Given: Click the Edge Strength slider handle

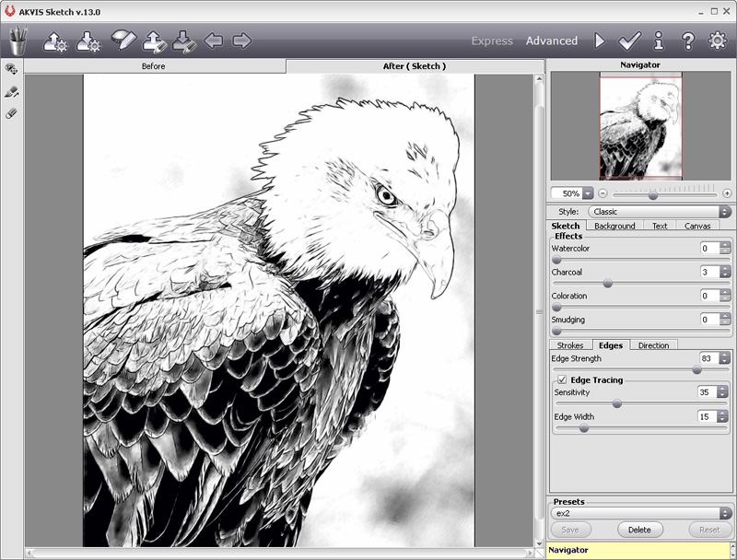Looking at the screenshot, I should point(697,370).
